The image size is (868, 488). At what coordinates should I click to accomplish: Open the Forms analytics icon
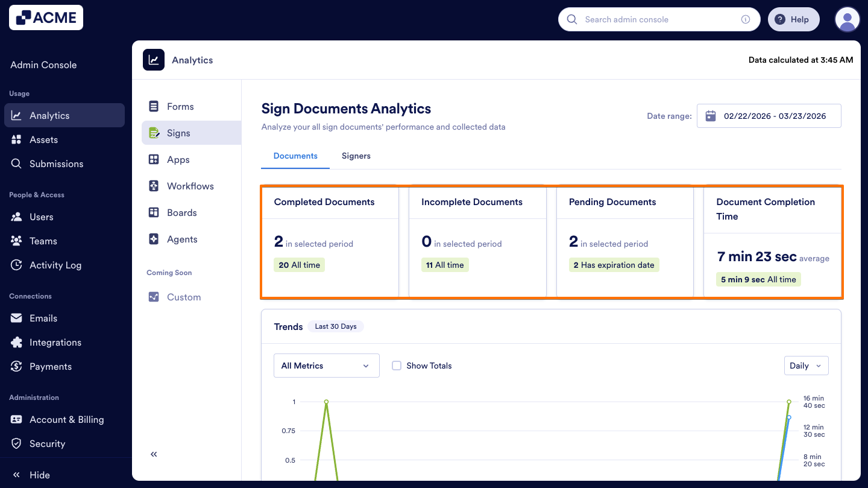[155, 106]
